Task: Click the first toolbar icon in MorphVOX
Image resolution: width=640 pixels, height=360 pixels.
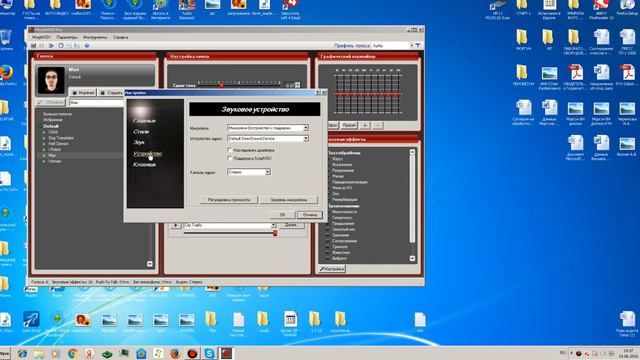Action: tap(34, 46)
